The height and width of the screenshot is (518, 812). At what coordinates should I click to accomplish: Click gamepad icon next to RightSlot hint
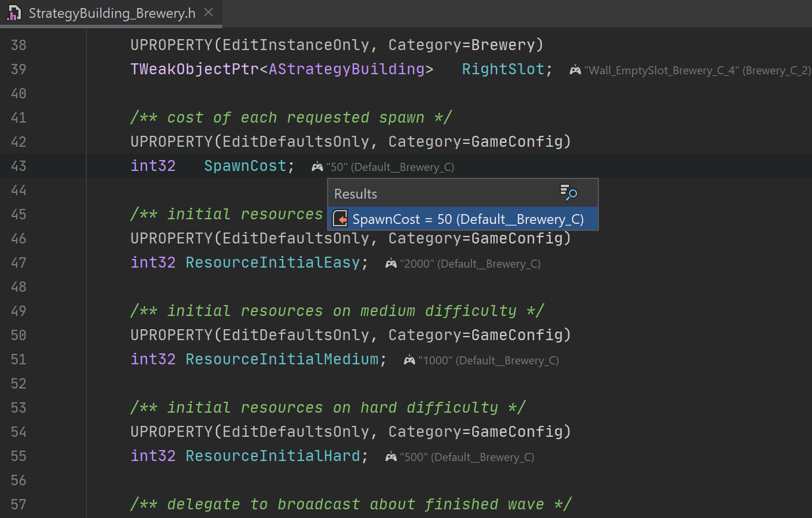coord(575,70)
